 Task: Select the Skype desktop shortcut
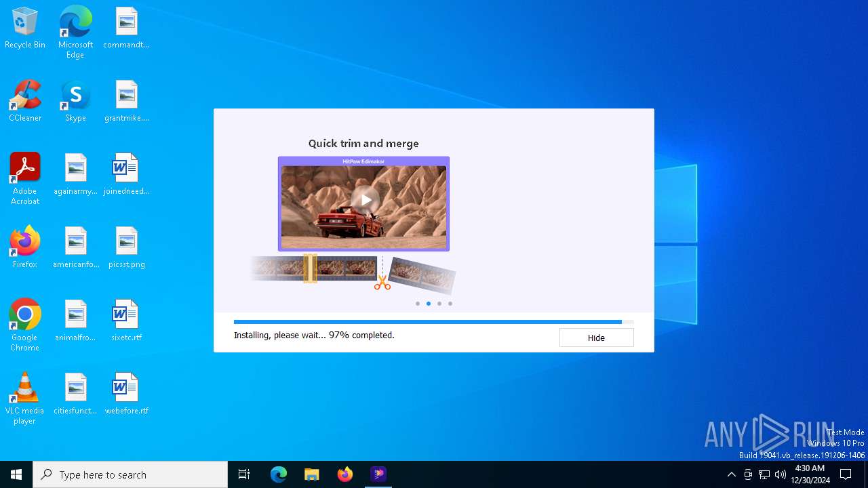[75, 102]
